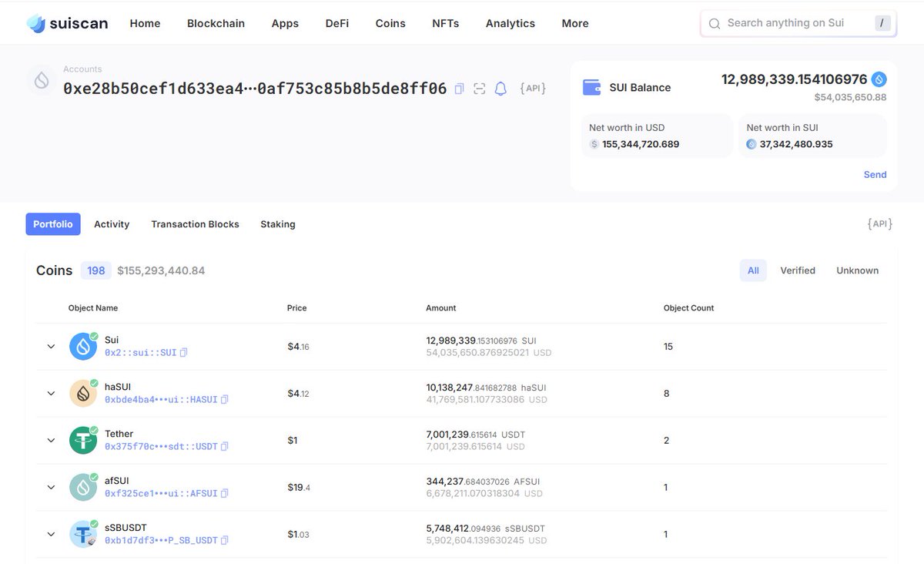The height and width of the screenshot is (564, 924).
Task: Open the 0x375f70c•••sdt::USDT link
Action: tap(161, 447)
